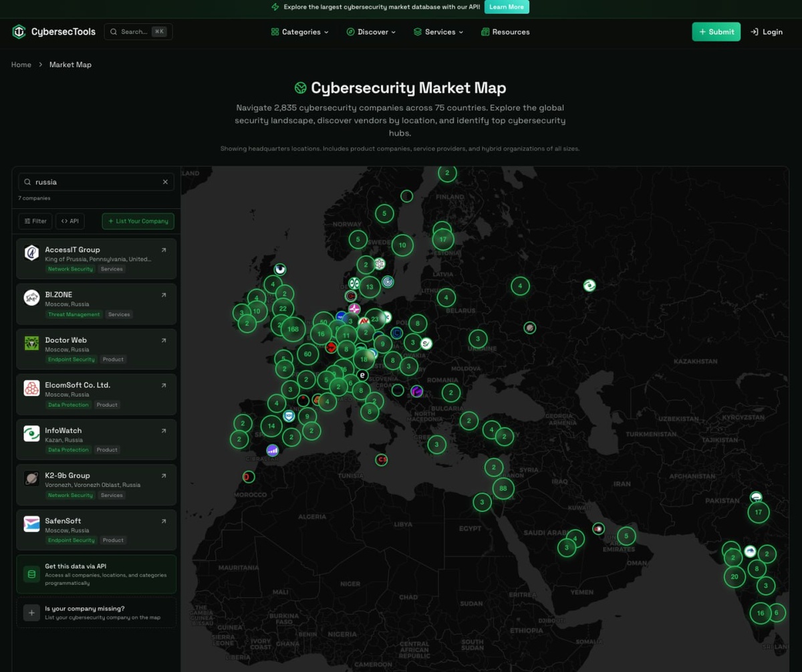
Task: Click the Product tag on SafenSoft card
Action: click(113, 540)
